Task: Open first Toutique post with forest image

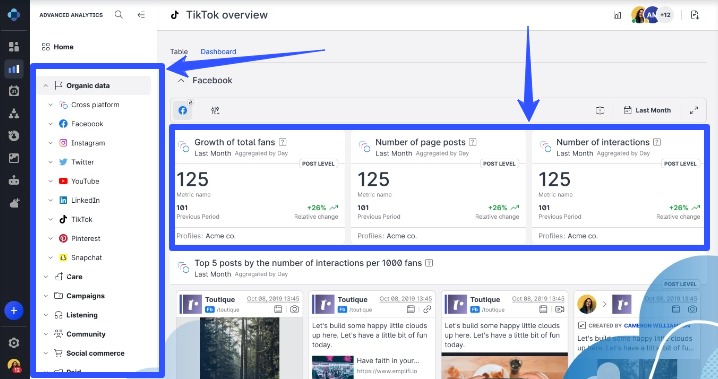Action: [239, 348]
